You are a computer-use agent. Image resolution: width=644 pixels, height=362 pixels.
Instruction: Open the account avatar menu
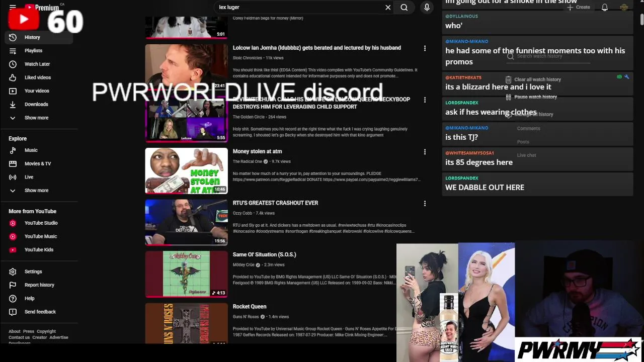click(624, 7)
